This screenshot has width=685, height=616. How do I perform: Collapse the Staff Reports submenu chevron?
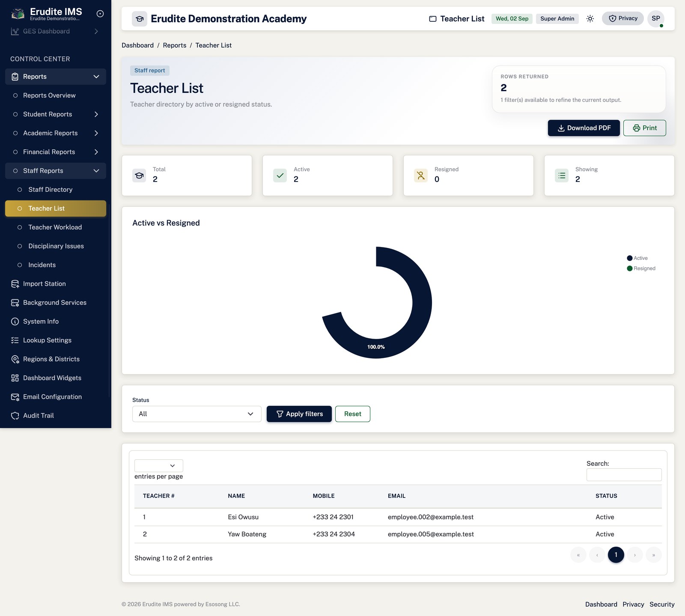coord(96,171)
